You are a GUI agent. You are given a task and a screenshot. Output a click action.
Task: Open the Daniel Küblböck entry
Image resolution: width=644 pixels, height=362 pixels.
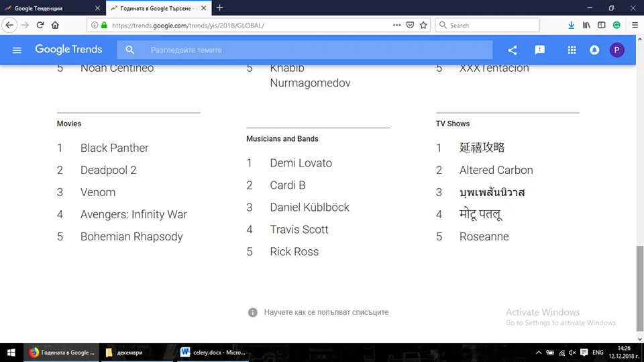(x=309, y=208)
